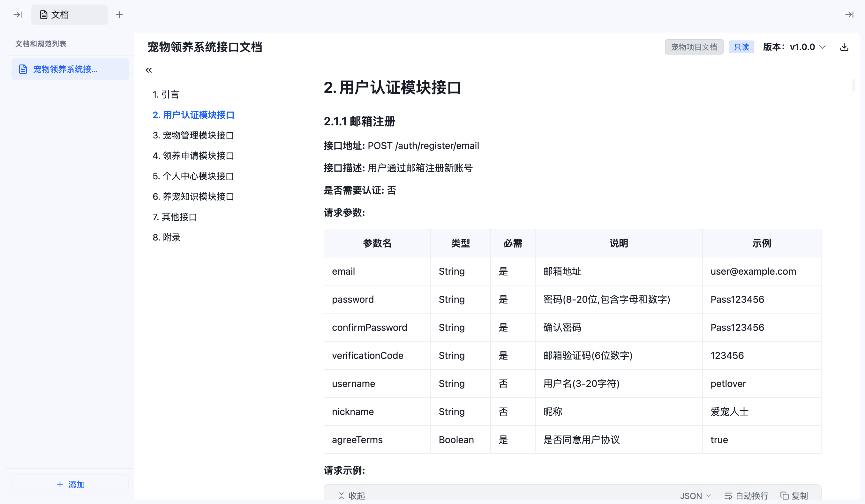This screenshot has height=504, width=865.
Task: Collapse the code block with 收起
Action: [352, 496]
